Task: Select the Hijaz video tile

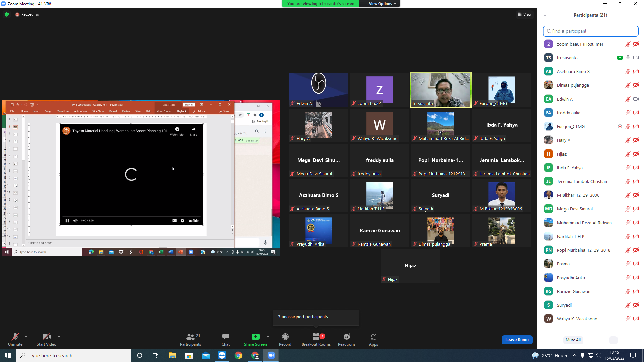Action: click(x=410, y=266)
